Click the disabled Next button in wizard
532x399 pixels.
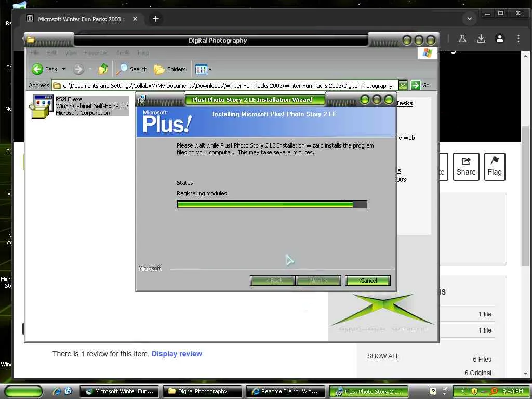click(318, 281)
